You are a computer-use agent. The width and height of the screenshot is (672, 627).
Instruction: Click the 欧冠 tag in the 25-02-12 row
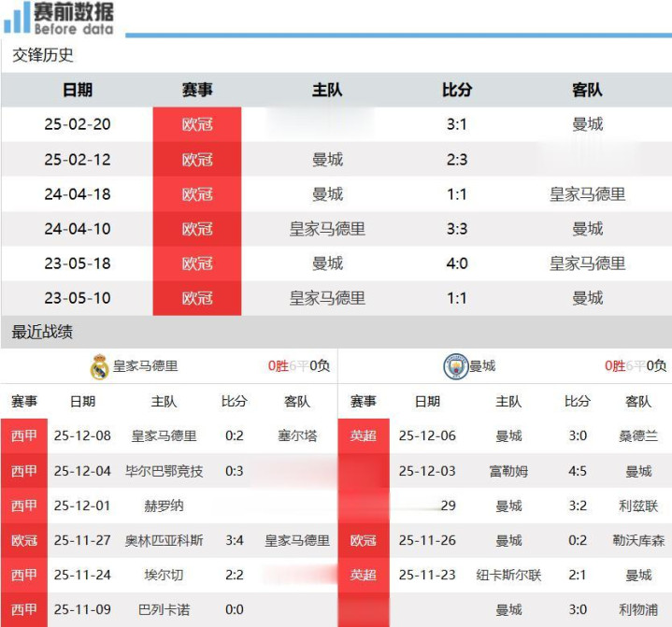click(x=197, y=160)
